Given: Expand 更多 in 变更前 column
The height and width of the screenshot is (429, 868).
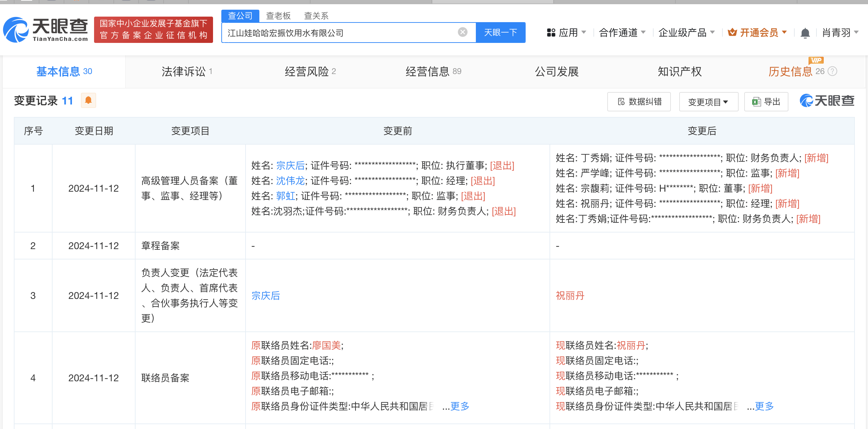Looking at the screenshot, I should (460, 406).
